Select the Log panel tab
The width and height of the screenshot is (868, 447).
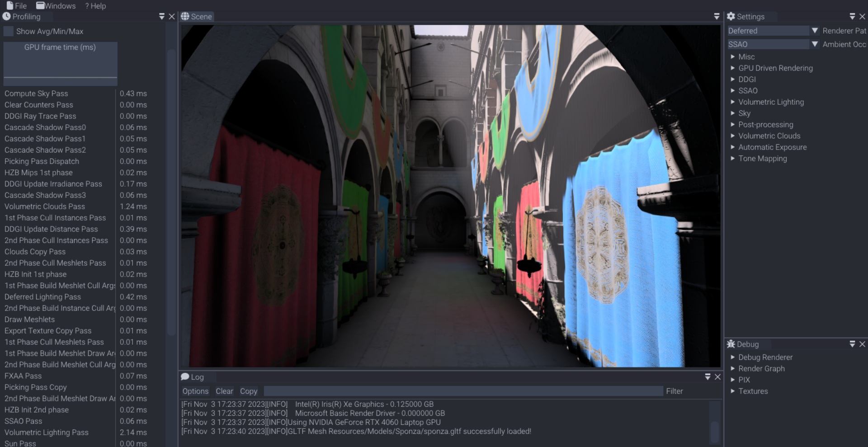coord(197,377)
